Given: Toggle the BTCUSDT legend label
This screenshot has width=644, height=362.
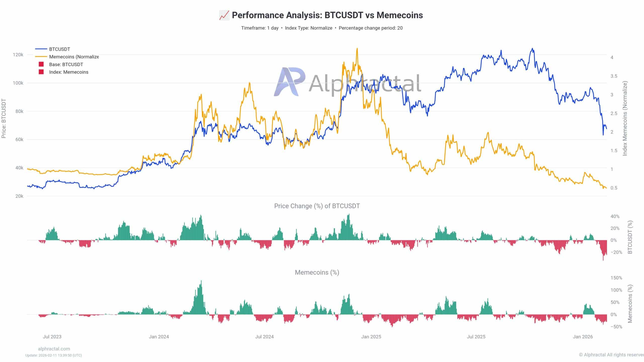Looking at the screenshot, I should point(60,49).
